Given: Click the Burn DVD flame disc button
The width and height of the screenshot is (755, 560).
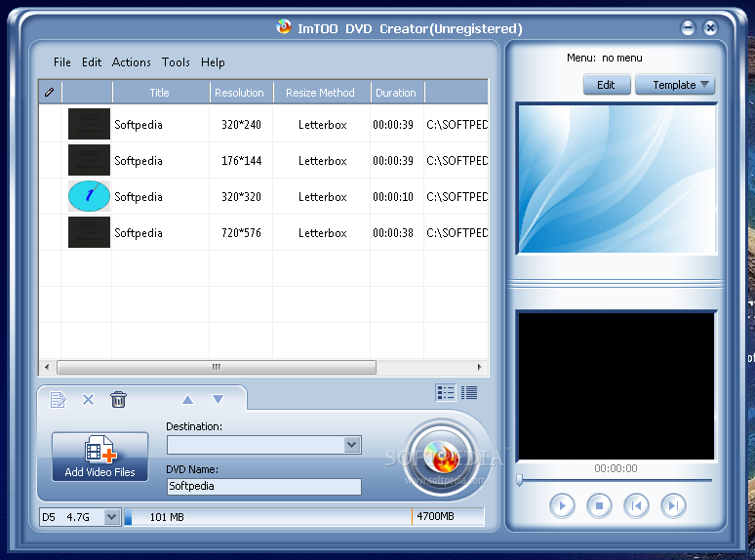Looking at the screenshot, I should (441, 458).
